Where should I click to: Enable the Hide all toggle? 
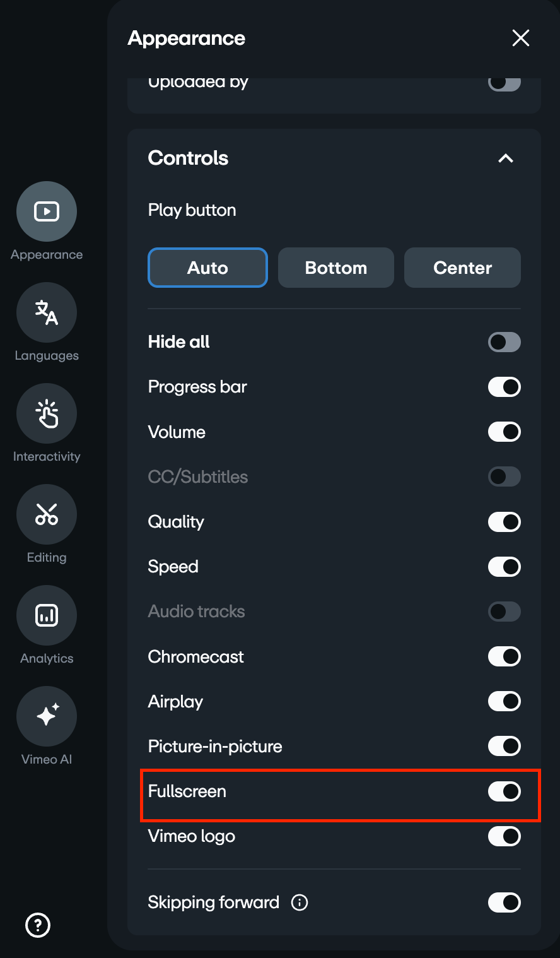click(504, 342)
